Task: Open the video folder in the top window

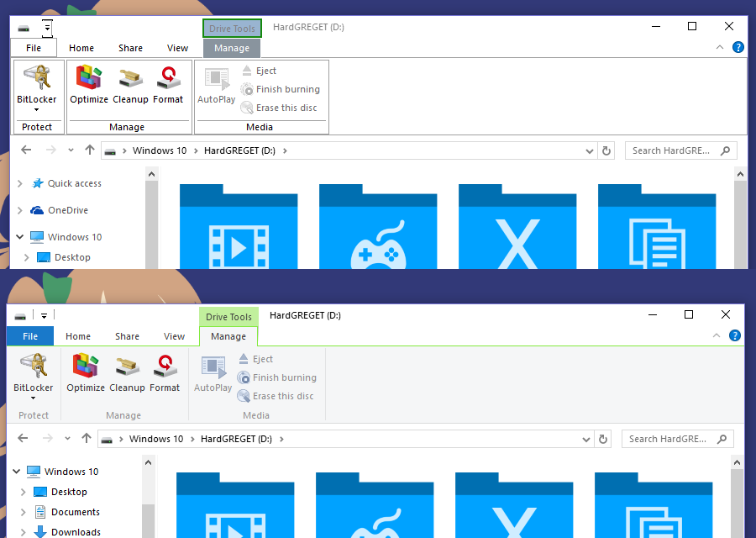Action: [x=239, y=226]
